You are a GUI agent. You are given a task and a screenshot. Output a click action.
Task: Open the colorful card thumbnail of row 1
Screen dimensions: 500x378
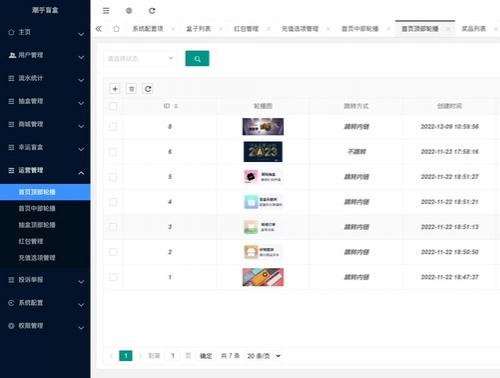[x=263, y=277]
